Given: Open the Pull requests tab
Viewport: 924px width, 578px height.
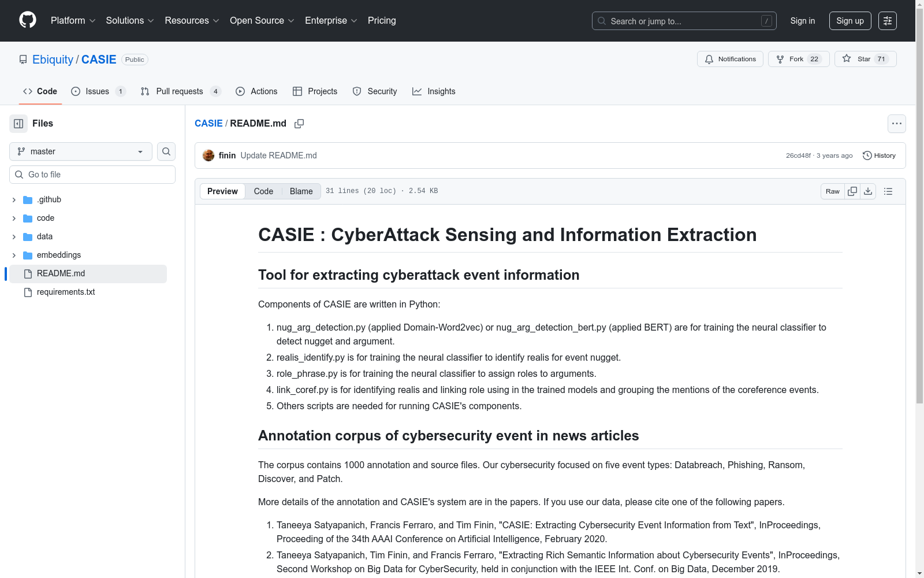Looking at the screenshot, I should click(x=180, y=91).
